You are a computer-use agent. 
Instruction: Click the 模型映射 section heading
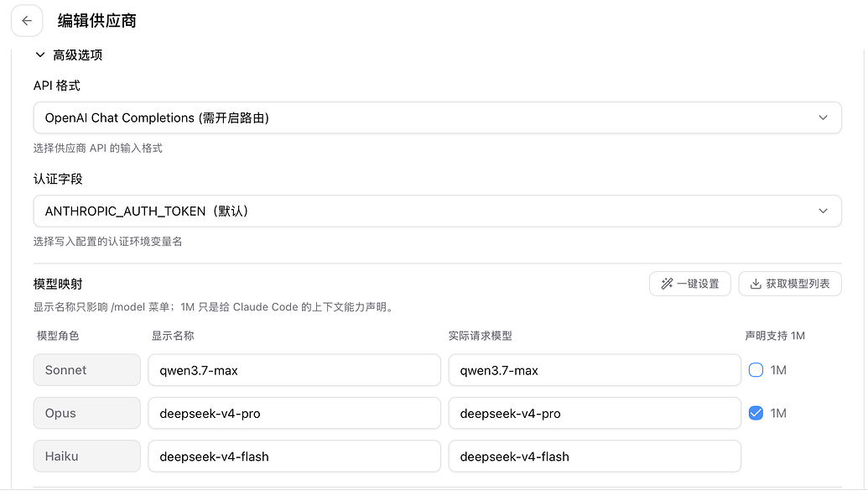[x=58, y=284]
